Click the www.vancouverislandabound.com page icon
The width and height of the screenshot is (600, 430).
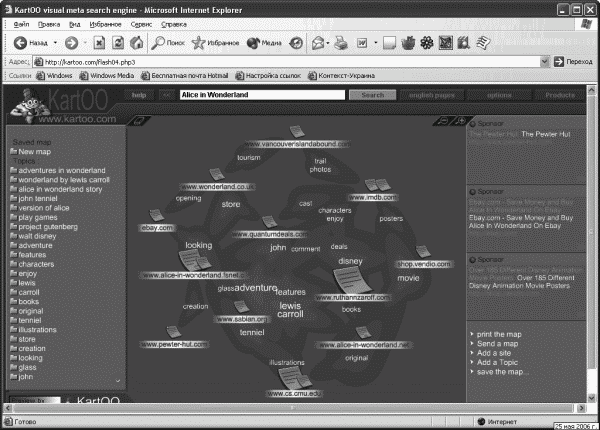point(297,132)
